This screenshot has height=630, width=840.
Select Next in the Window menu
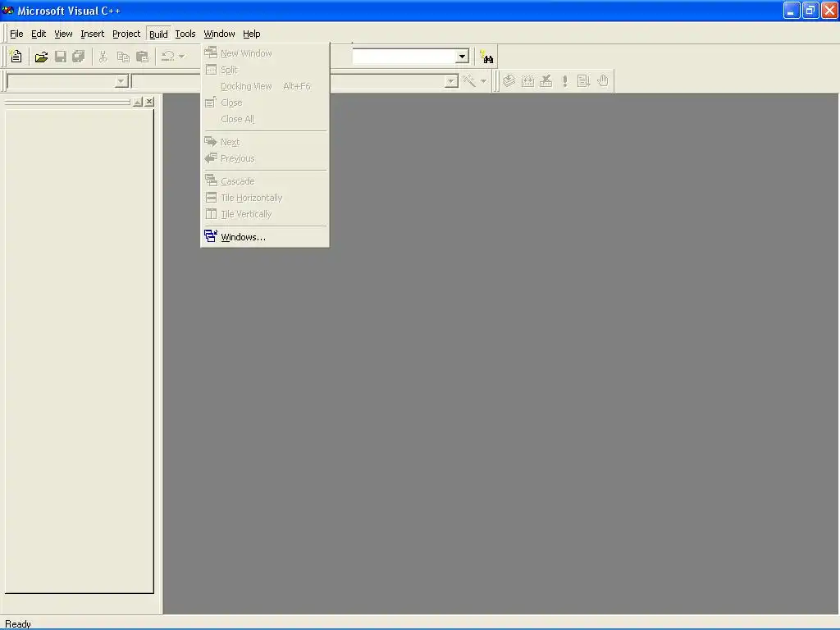[x=265, y=142]
